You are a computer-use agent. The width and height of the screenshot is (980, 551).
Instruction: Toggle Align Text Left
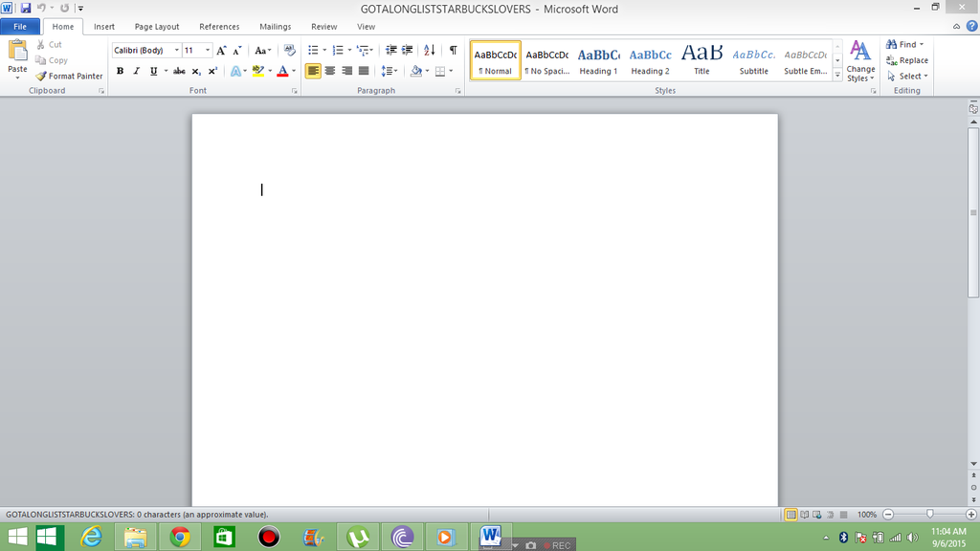pos(313,71)
